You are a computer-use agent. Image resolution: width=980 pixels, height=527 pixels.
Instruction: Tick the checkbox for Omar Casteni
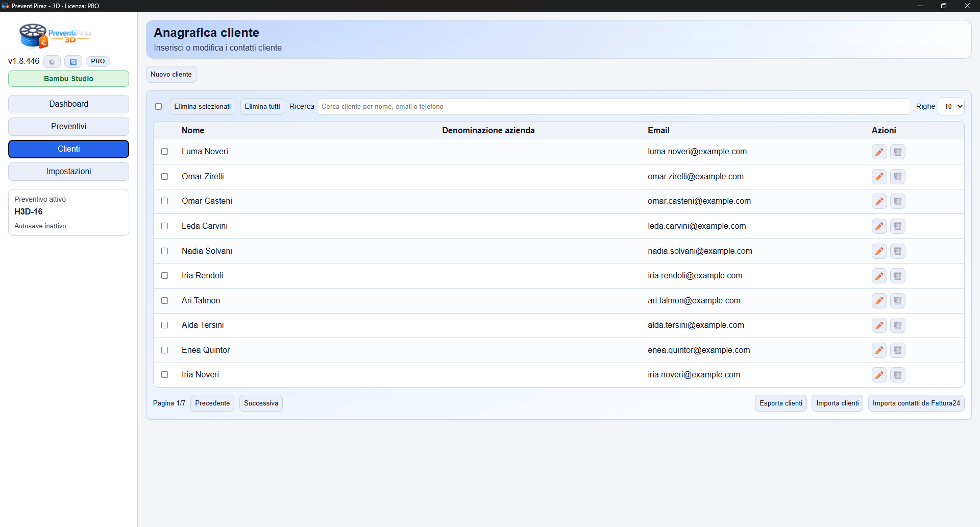click(x=164, y=201)
